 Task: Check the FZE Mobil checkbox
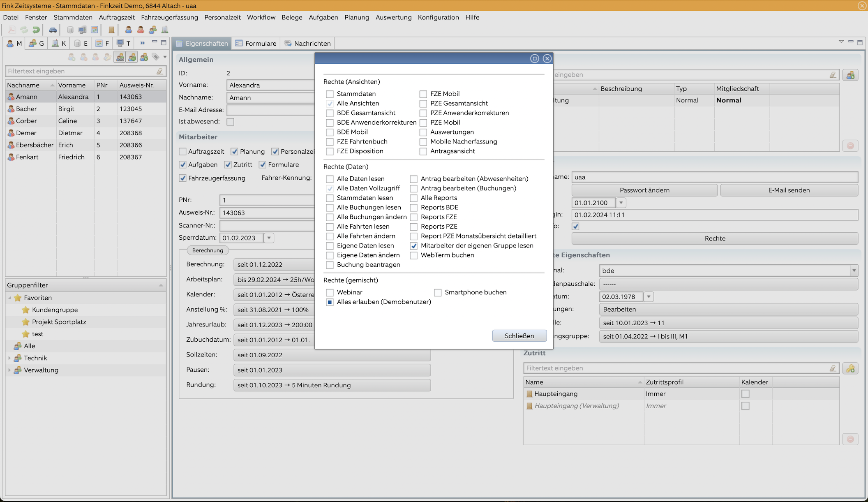pyautogui.click(x=423, y=94)
